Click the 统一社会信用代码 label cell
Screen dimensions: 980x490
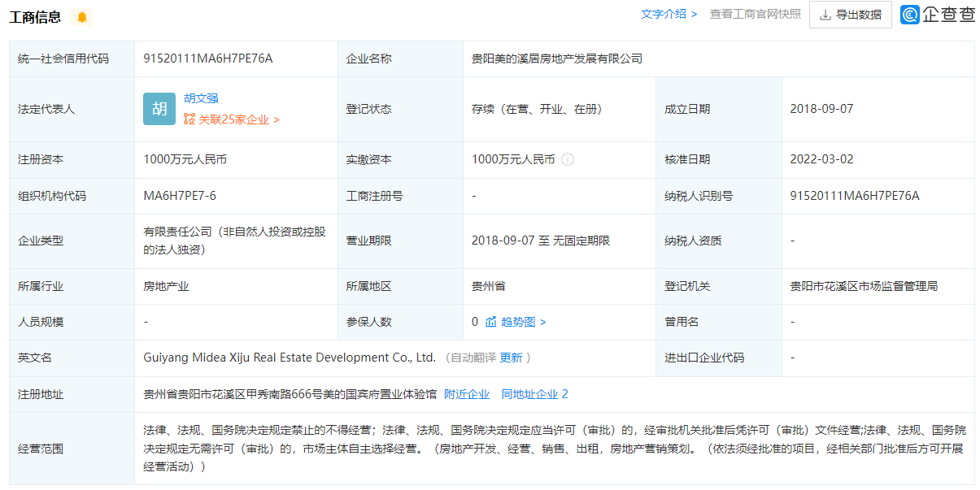click(x=72, y=59)
